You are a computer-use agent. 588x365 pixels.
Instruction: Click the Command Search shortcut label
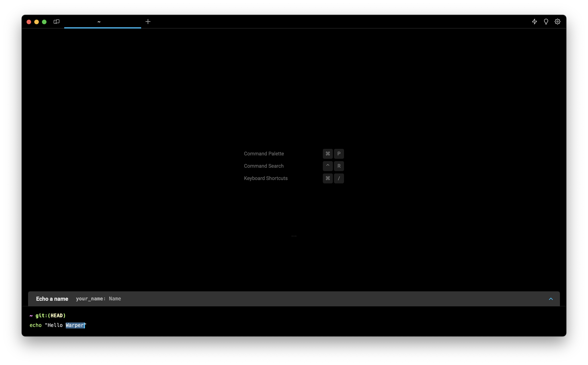[264, 166]
